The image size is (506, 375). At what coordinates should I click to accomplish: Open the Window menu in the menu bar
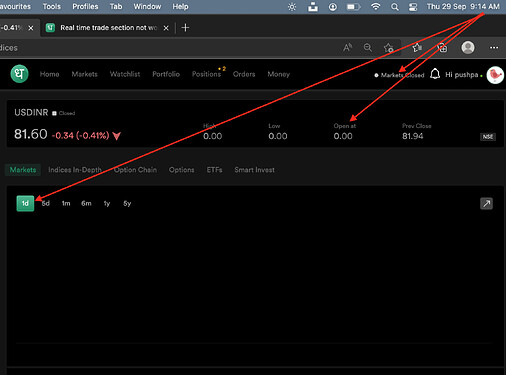click(x=147, y=7)
